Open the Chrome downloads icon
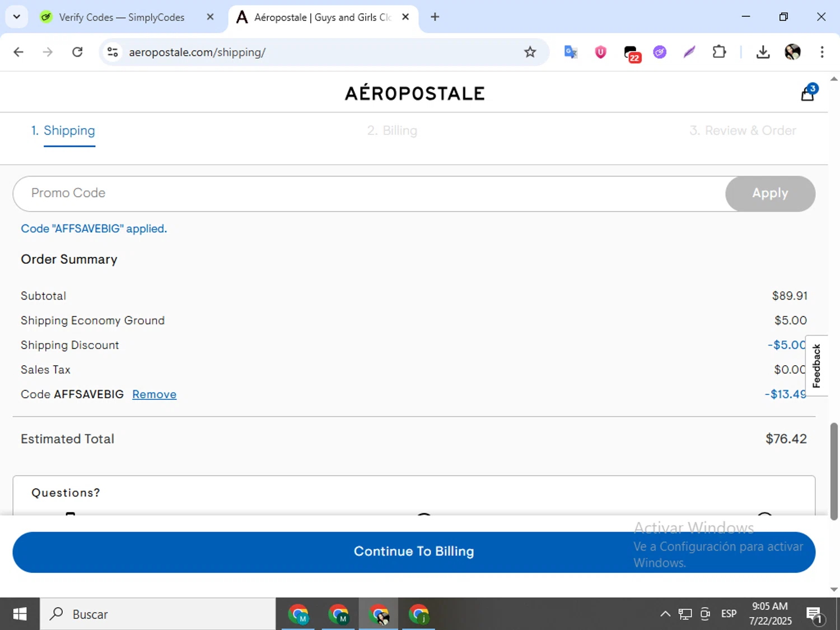Image resolution: width=840 pixels, height=630 pixels. coord(763,52)
